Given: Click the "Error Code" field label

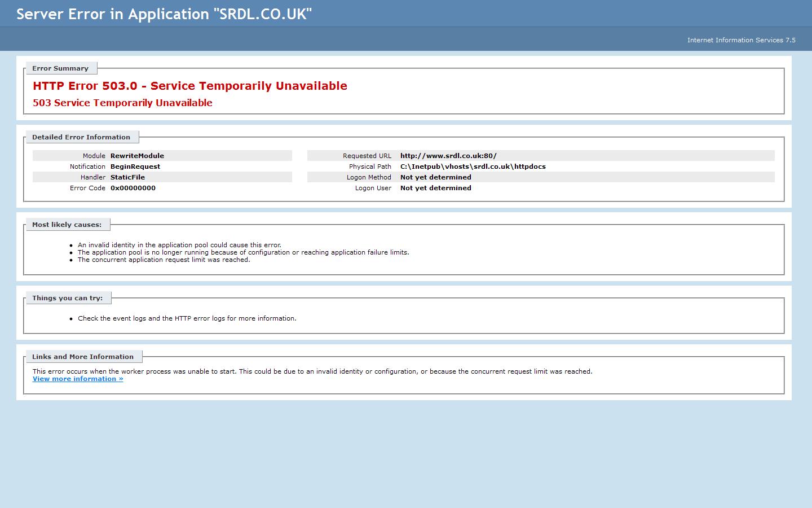Looking at the screenshot, I should [87, 188].
